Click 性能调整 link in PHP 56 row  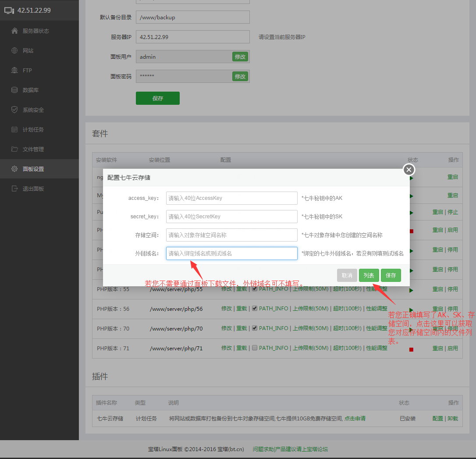pyautogui.click(x=377, y=309)
